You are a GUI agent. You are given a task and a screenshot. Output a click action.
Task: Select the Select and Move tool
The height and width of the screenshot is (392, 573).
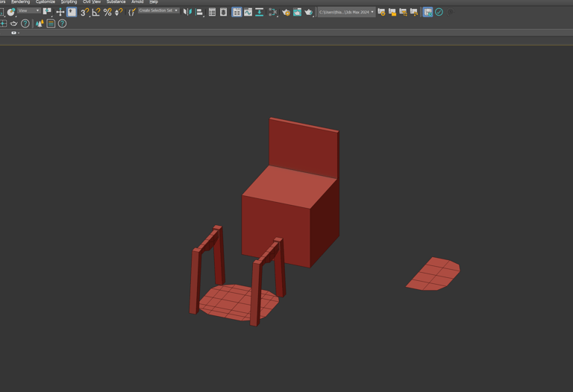(60, 12)
